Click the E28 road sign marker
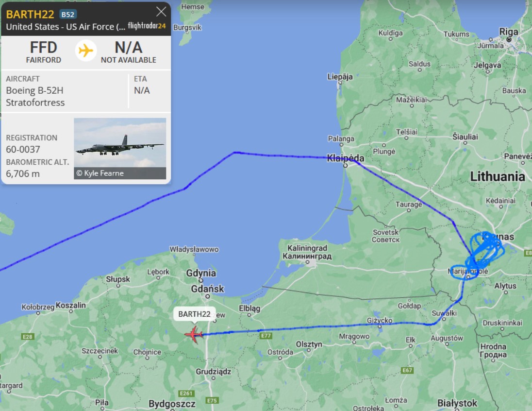Viewport: 532px width, 411px height. [x=28, y=337]
